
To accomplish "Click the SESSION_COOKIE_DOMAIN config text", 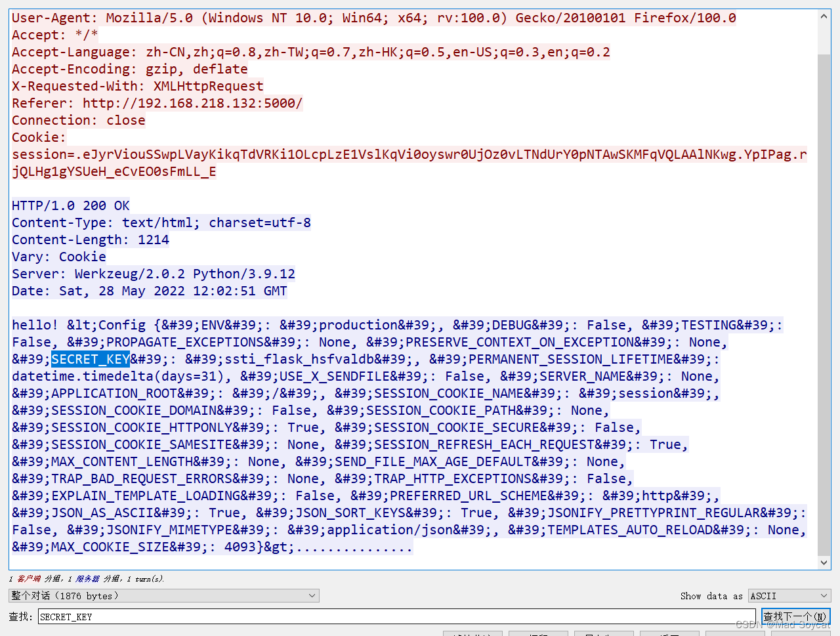I will coord(134,410).
